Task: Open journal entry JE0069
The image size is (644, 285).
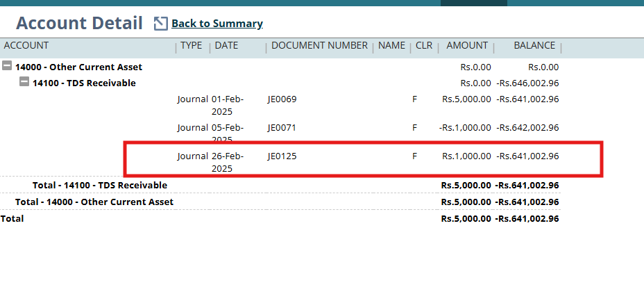Action: [282, 99]
